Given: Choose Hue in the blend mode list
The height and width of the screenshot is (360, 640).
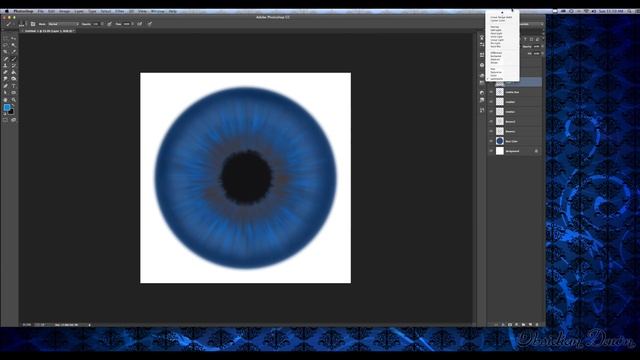Looking at the screenshot, I should coord(493,69).
